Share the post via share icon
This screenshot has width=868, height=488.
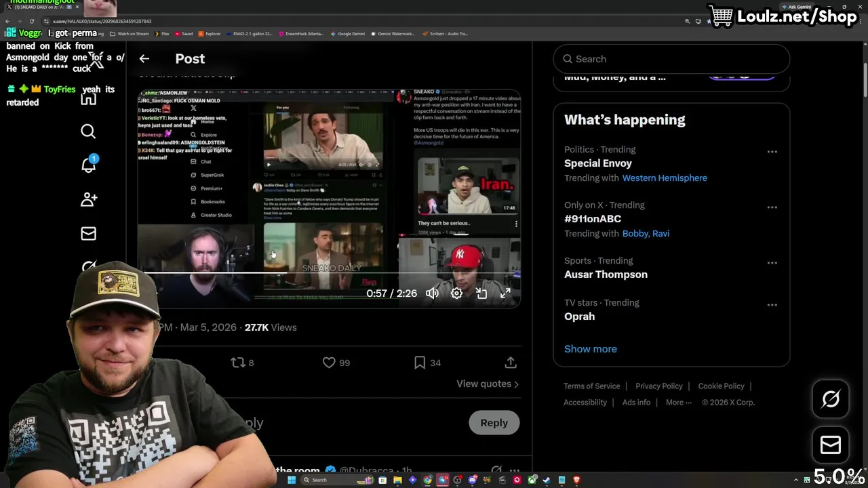pyautogui.click(x=511, y=363)
